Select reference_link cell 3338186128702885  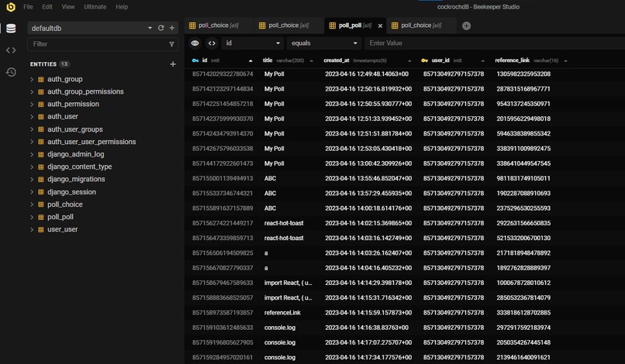(x=523, y=313)
